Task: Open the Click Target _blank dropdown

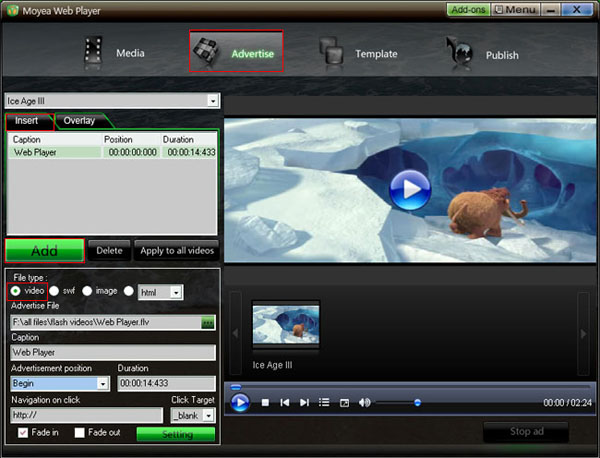Action: pos(209,416)
